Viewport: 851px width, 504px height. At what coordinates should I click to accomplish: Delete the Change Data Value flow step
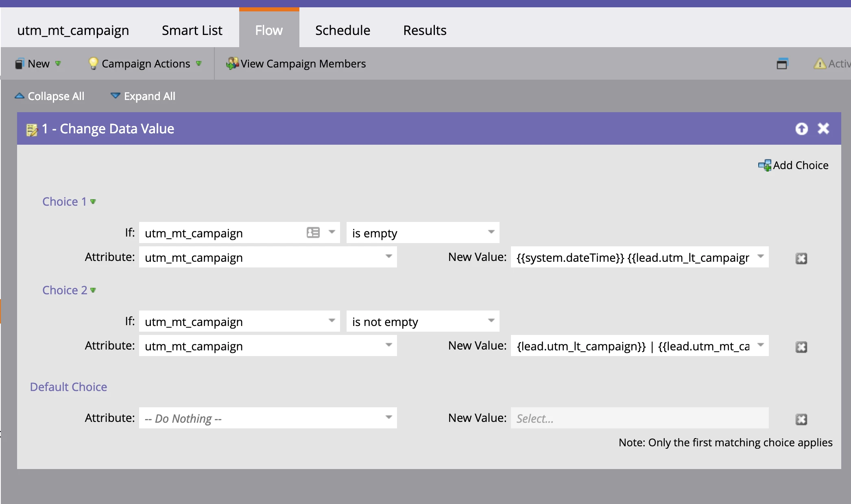coord(823,128)
